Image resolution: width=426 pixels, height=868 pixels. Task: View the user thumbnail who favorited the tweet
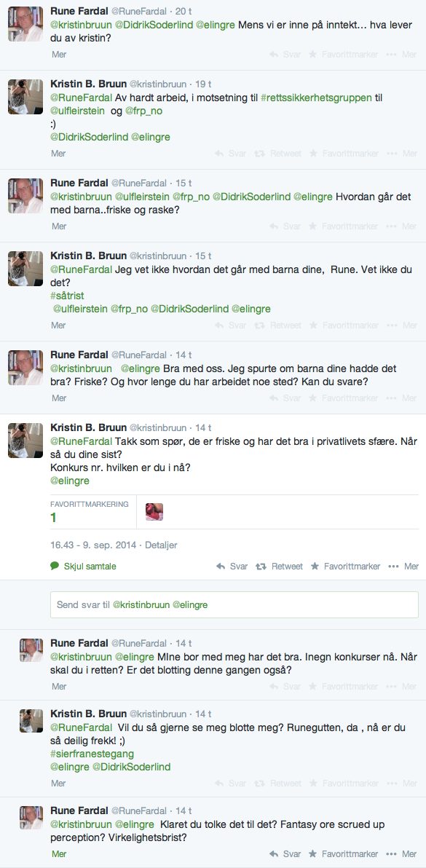[x=154, y=512]
